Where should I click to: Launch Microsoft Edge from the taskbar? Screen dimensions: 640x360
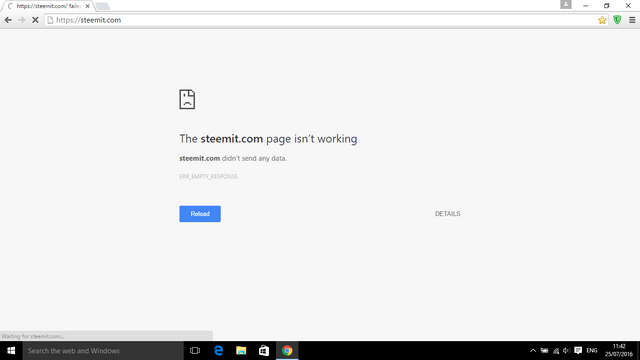click(218, 351)
